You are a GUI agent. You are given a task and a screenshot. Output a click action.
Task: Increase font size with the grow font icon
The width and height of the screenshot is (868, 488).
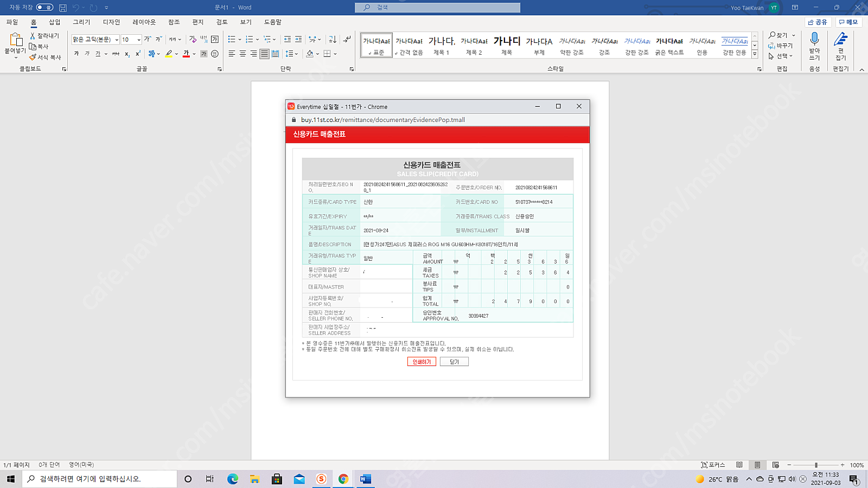coord(147,39)
